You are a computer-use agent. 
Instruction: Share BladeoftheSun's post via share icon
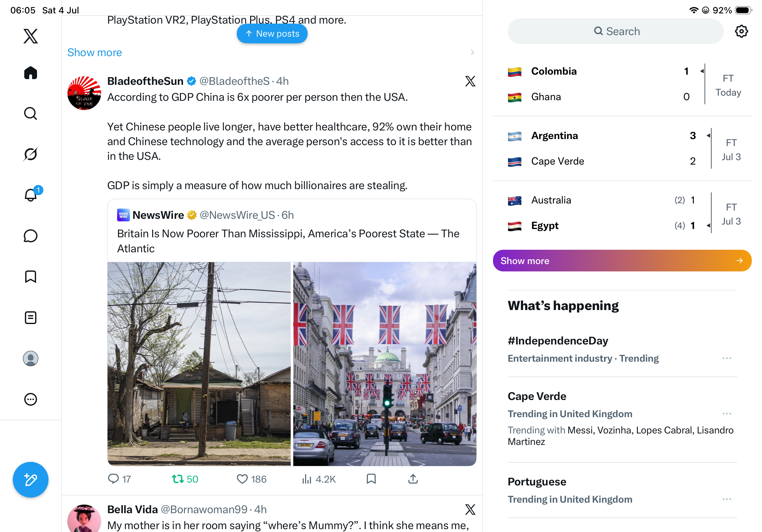[413, 479]
